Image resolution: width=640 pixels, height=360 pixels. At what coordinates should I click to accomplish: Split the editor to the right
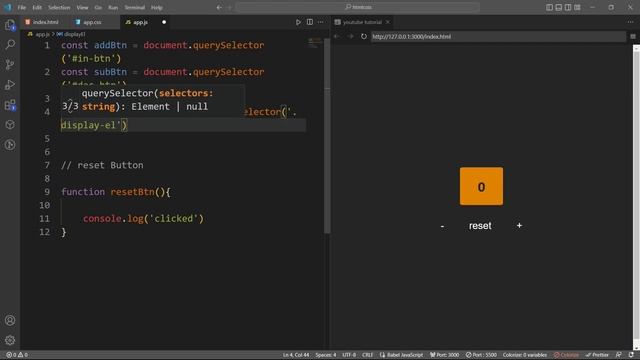pos(310,22)
